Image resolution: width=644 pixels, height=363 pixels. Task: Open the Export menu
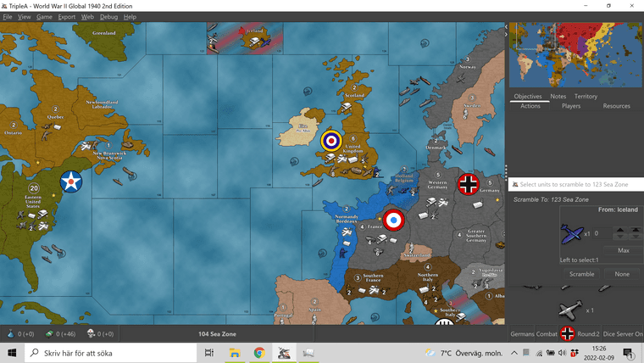click(67, 17)
